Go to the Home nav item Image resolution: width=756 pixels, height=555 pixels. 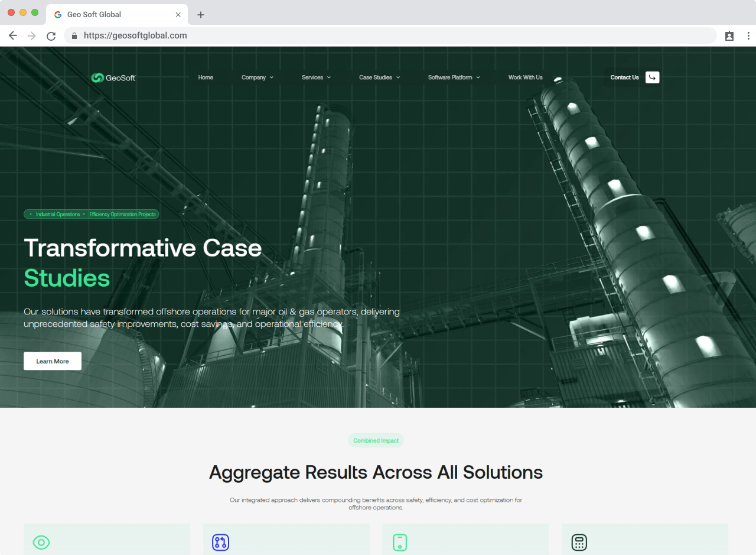pos(206,77)
